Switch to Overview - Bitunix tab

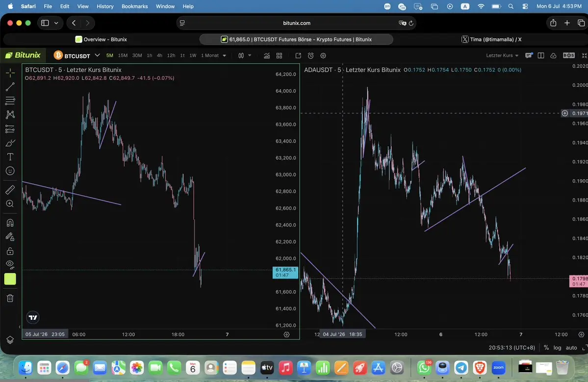(x=101, y=39)
